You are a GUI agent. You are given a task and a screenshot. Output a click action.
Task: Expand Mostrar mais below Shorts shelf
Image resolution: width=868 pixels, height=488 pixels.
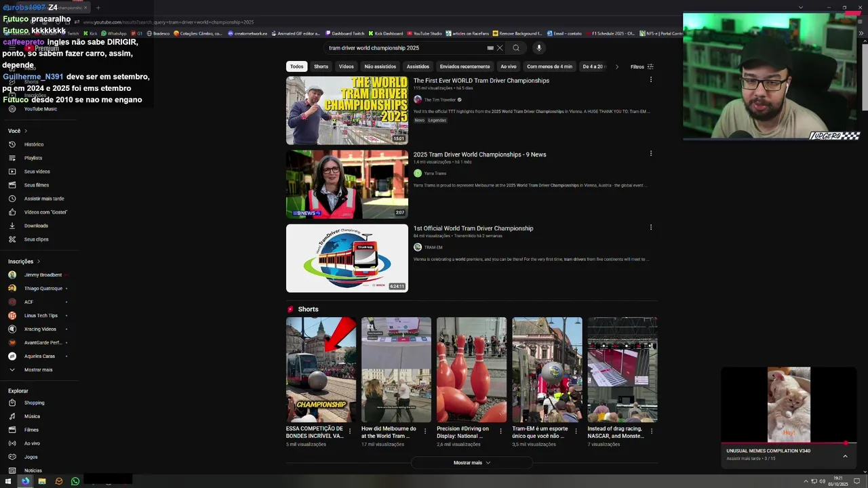click(472, 462)
